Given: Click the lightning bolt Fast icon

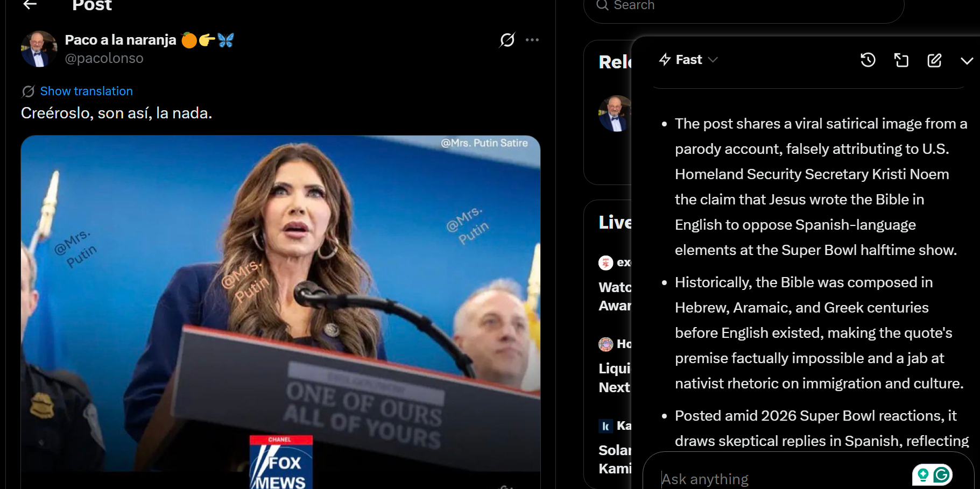Looking at the screenshot, I should coord(665,60).
